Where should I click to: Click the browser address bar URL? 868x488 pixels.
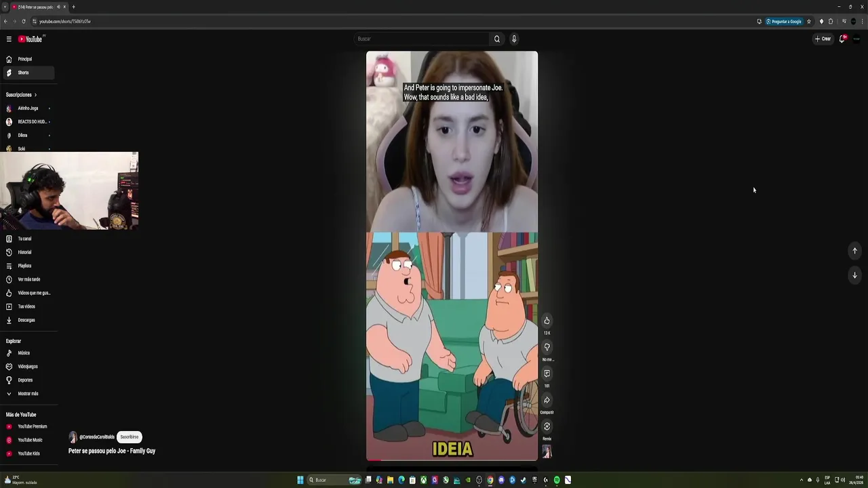pos(64,22)
